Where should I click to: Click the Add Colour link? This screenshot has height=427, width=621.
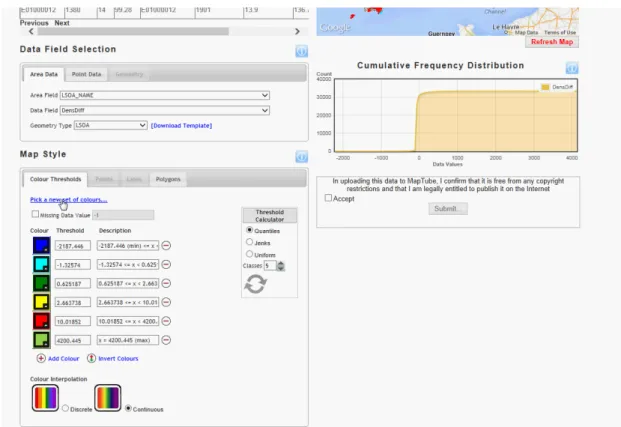click(x=64, y=358)
